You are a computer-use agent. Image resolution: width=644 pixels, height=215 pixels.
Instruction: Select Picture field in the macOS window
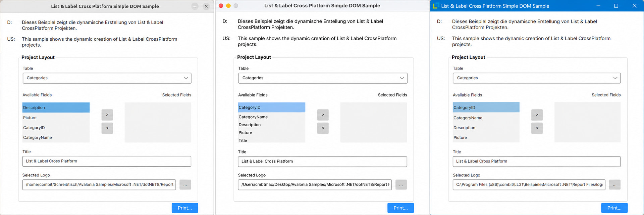click(272, 133)
